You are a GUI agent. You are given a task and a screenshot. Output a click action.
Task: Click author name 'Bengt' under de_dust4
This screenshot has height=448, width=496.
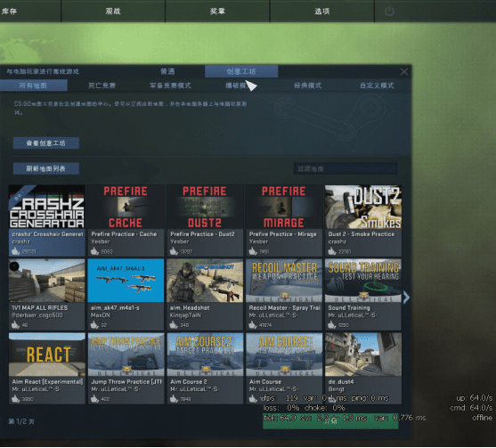[337, 389]
